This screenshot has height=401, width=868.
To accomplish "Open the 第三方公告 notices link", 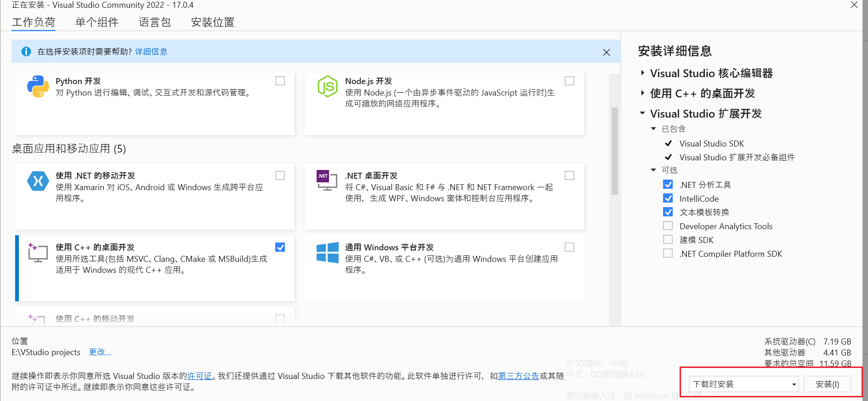I will tap(519, 376).
